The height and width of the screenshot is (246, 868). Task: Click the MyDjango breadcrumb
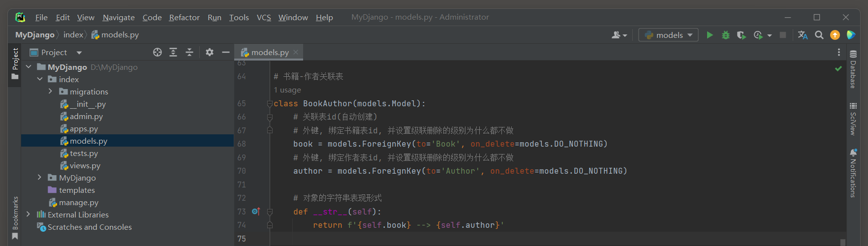(34, 35)
